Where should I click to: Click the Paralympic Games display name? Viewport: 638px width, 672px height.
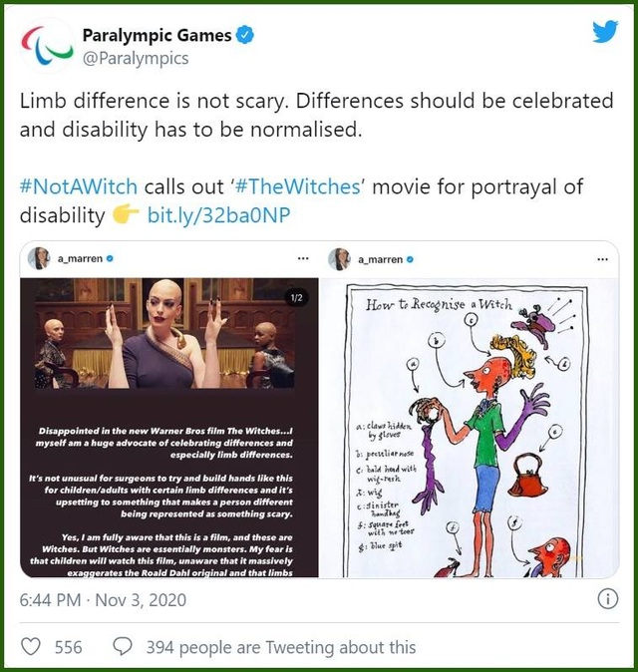pyautogui.click(x=157, y=35)
